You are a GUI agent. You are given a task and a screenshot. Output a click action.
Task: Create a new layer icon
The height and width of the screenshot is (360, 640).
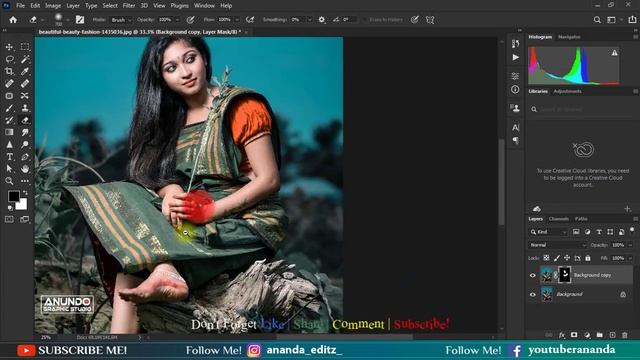pos(612,335)
